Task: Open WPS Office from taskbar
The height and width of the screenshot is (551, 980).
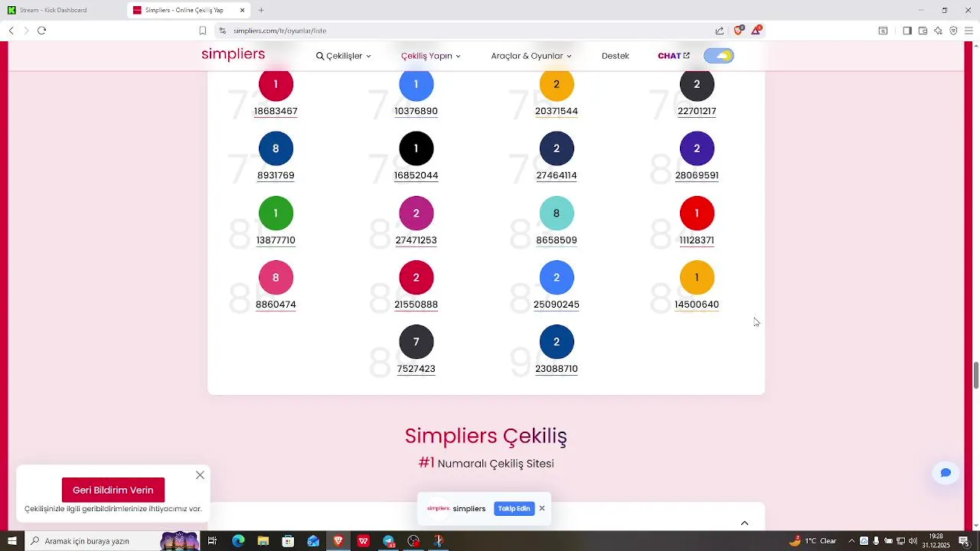Action: [363, 541]
